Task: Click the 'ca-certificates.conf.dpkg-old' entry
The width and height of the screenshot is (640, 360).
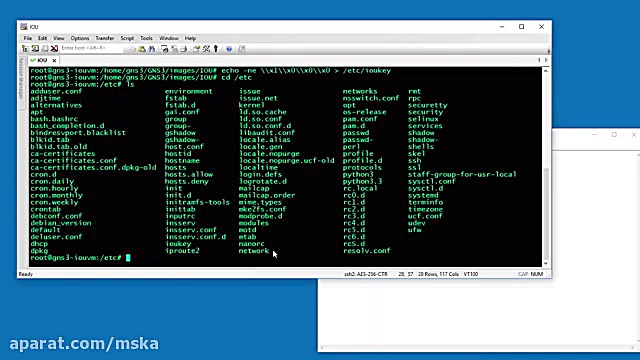Action: coord(93,167)
